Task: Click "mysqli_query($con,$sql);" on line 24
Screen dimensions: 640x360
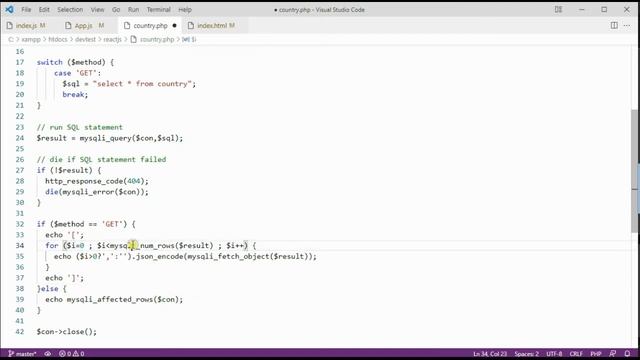Action: coord(131,138)
